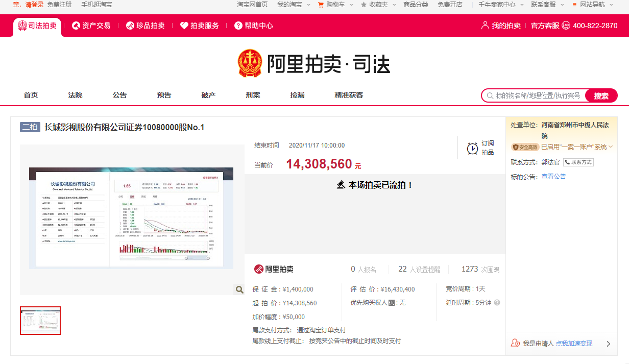Click the contact name 郭法官
The width and height of the screenshot is (629, 364).
point(550,162)
